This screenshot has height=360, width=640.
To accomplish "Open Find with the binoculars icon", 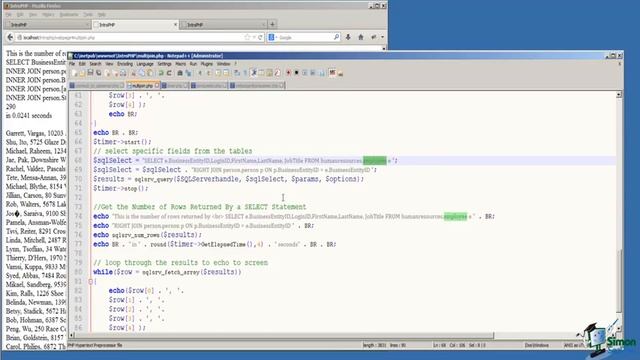I will [x=180, y=73].
